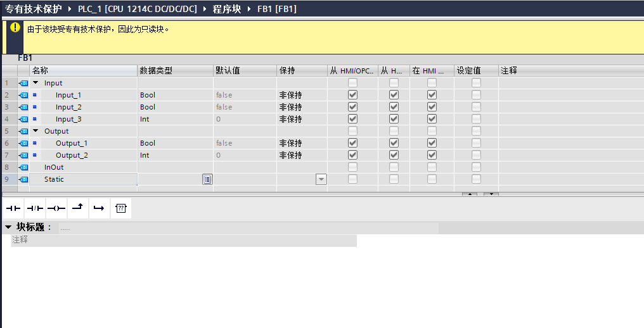Click the tag icon in the Output row
This screenshot has height=328, width=644.
click(23, 131)
